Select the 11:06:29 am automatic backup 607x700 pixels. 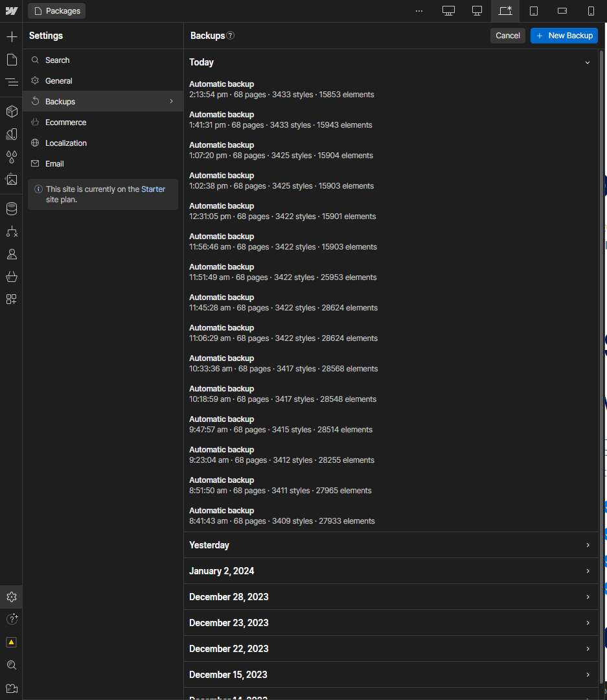coord(391,333)
